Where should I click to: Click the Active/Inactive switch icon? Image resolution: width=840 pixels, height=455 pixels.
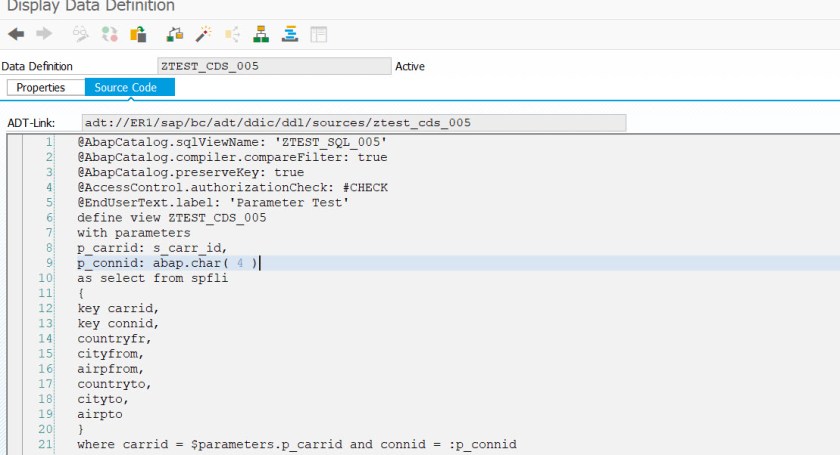pyautogui.click(x=109, y=34)
